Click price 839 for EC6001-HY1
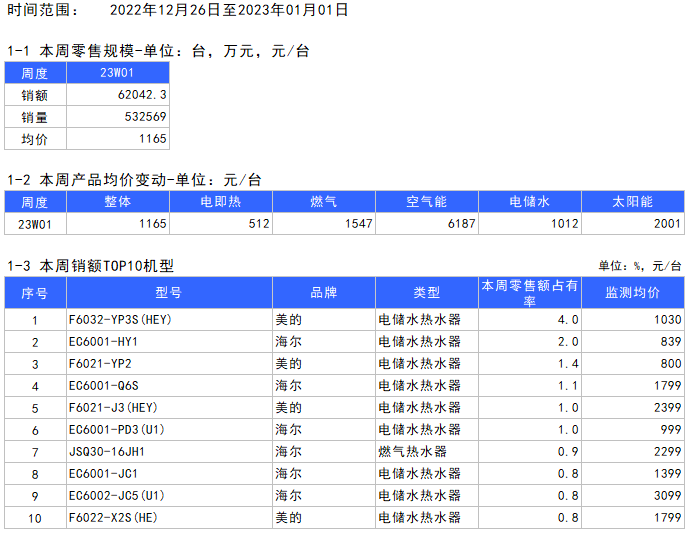Image resolution: width=689 pixels, height=534 pixels. (671, 341)
